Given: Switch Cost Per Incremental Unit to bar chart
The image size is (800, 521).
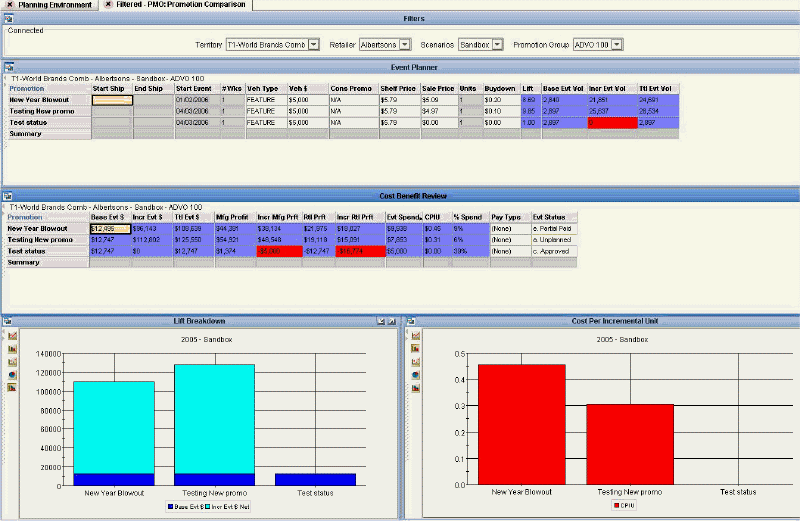Looking at the screenshot, I should click(x=416, y=349).
